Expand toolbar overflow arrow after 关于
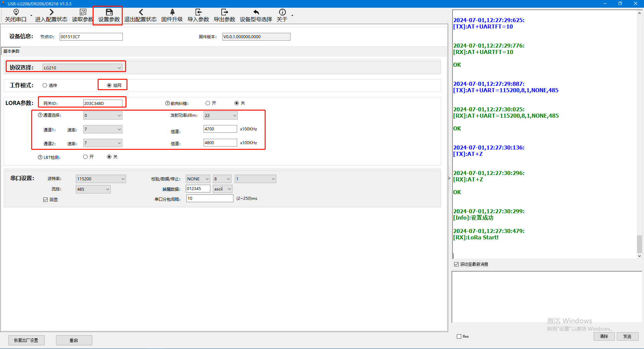This screenshot has height=349, width=644. coord(292,15)
